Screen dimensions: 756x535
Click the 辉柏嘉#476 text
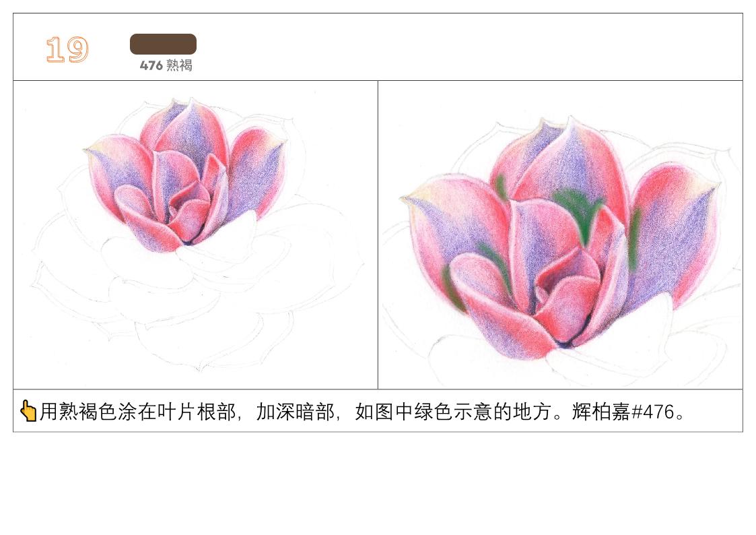[x=623, y=412]
